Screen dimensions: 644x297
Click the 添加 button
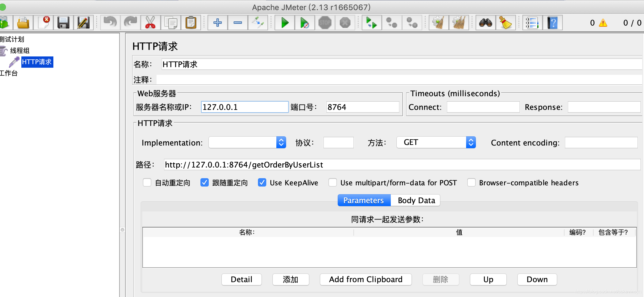[291, 279]
